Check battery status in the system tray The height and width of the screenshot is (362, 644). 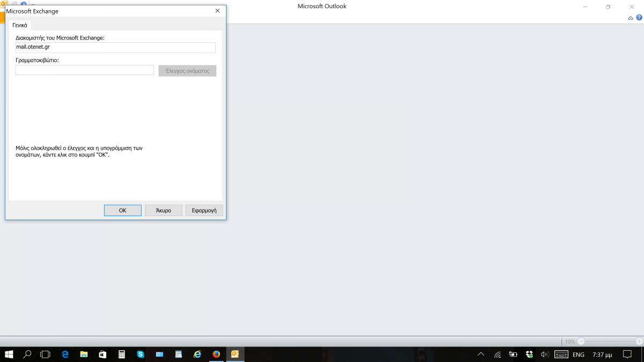tap(513, 354)
